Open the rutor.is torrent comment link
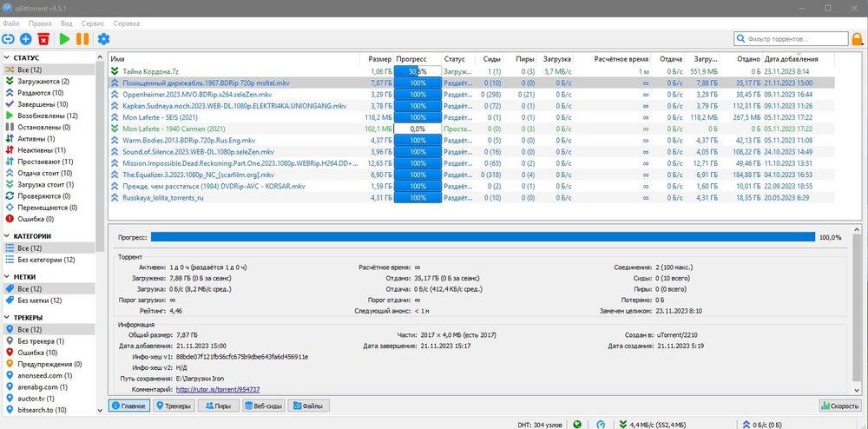Screen dimensions: 868x429 click(x=217, y=389)
